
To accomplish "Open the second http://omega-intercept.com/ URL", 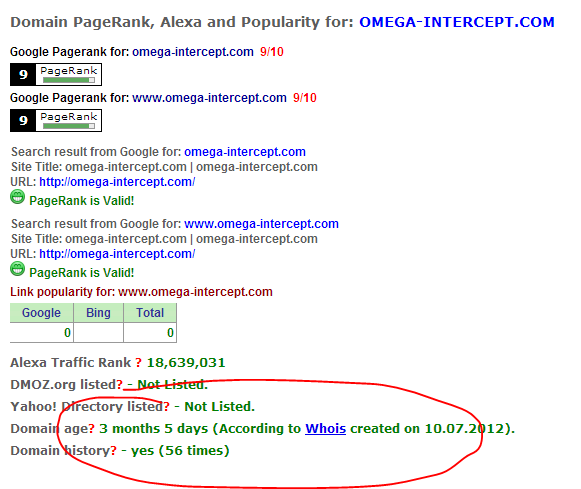I will [x=117, y=254].
